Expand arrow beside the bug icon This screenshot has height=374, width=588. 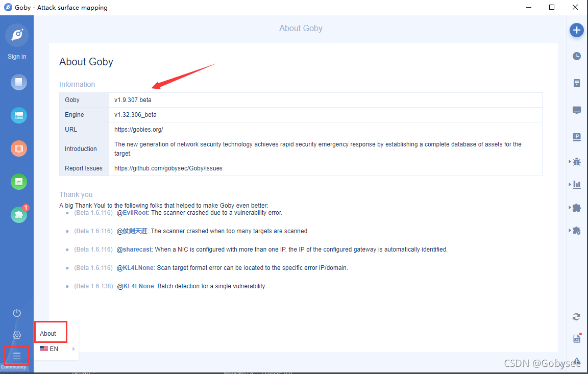click(x=570, y=162)
